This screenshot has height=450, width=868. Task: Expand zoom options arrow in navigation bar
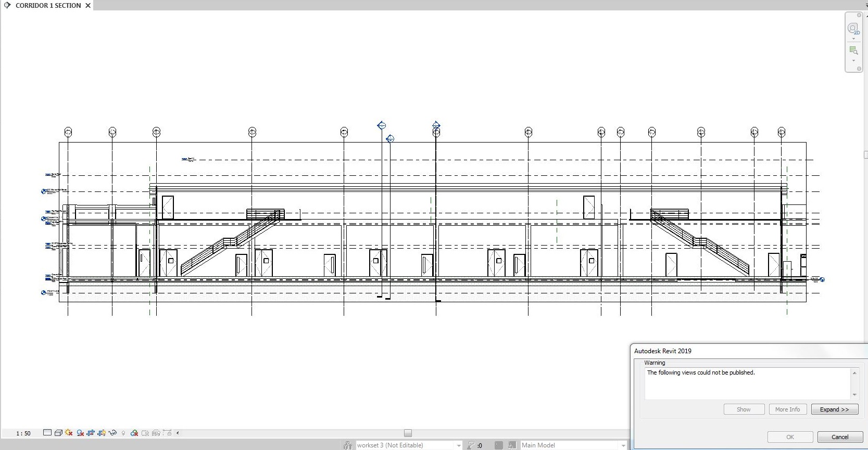click(x=853, y=61)
